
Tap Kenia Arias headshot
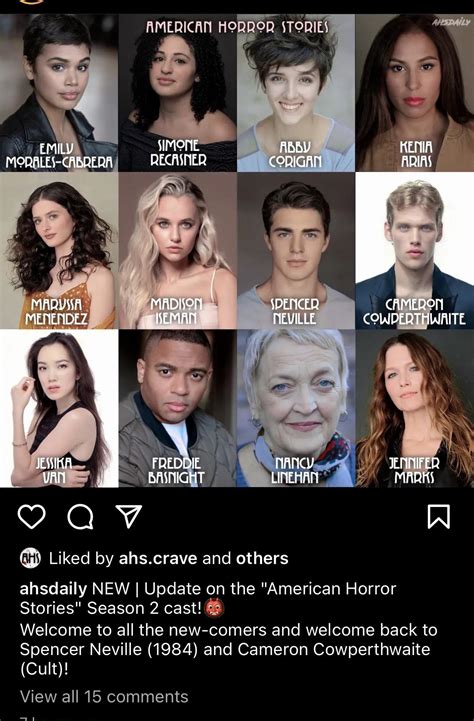pos(415,93)
